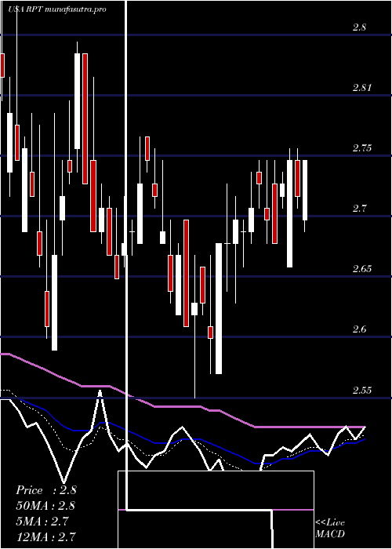Select the 2.65 price axis label

[362, 269]
